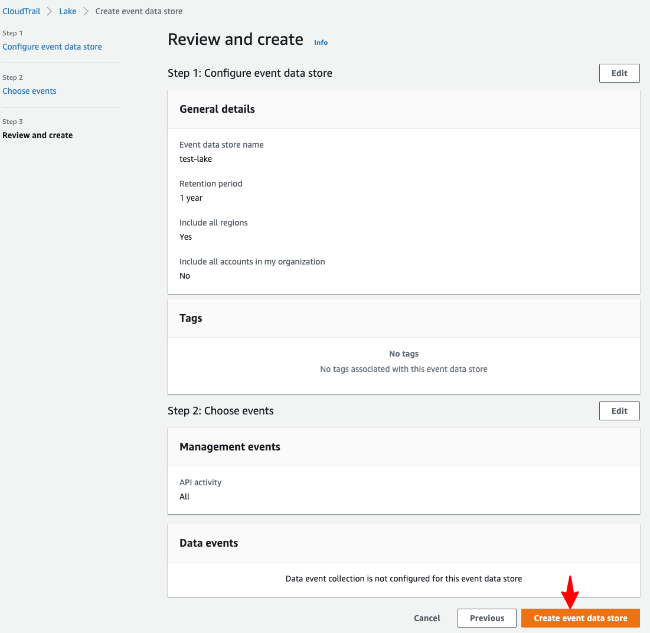Click the breadcrumb chevron after Lake
The image size is (650, 633).
pyautogui.click(x=86, y=11)
